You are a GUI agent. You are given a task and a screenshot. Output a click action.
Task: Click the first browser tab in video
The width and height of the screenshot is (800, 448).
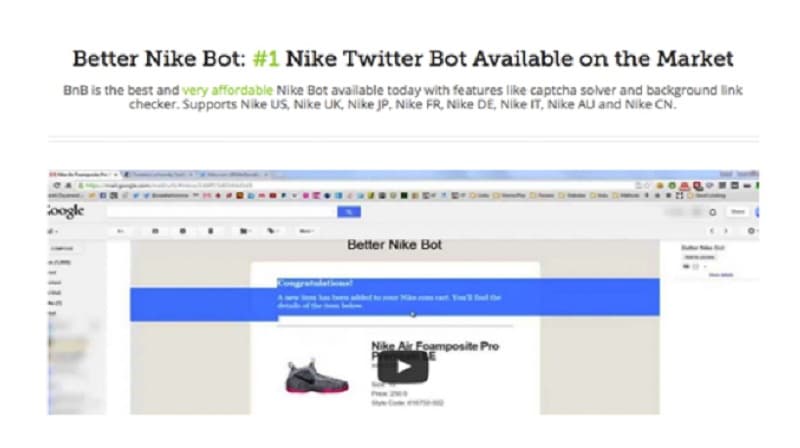pyautogui.click(x=84, y=175)
